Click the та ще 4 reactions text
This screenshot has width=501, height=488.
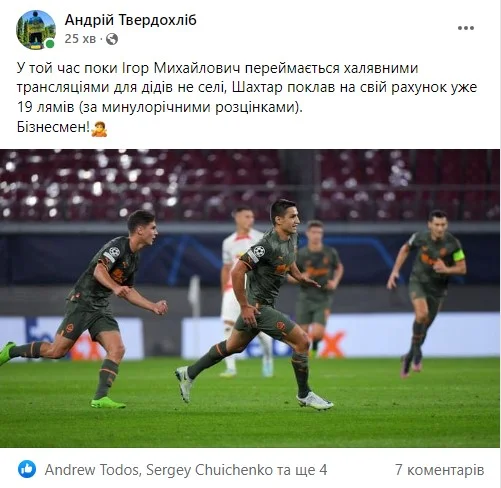pos(302,470)
